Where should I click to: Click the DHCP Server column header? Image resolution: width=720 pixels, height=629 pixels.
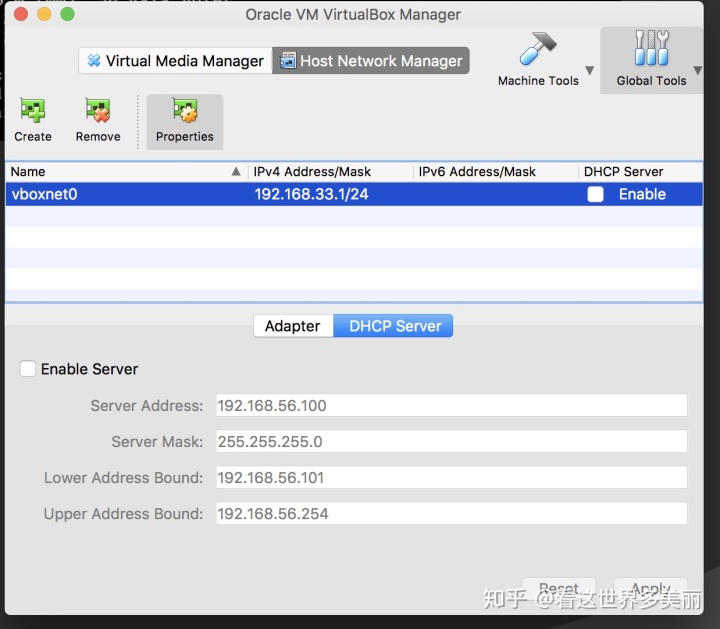coord(640,172)
